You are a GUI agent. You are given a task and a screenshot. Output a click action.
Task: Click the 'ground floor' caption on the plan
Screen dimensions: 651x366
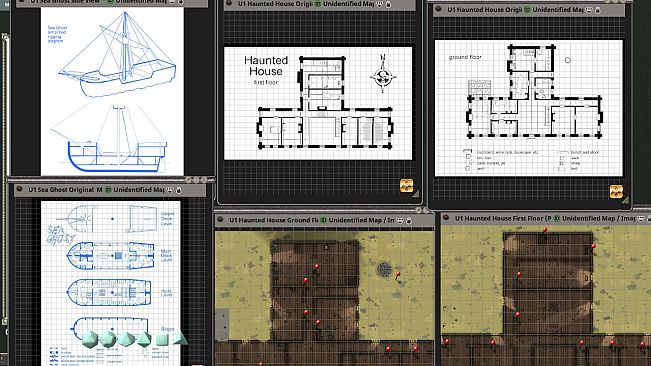(x=465, y=57)
